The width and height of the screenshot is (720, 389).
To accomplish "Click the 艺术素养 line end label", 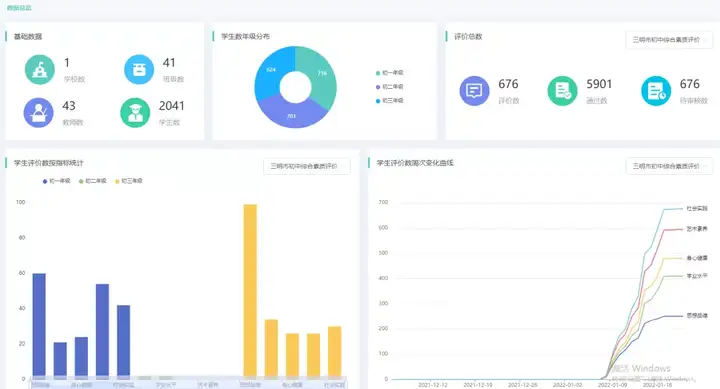I will click(x=697, y=229).
